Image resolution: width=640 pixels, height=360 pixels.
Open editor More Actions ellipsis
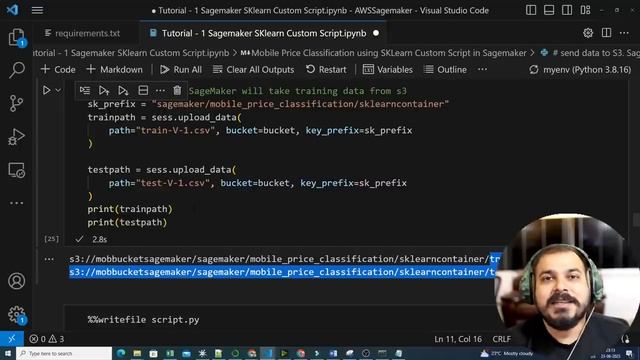624,33
